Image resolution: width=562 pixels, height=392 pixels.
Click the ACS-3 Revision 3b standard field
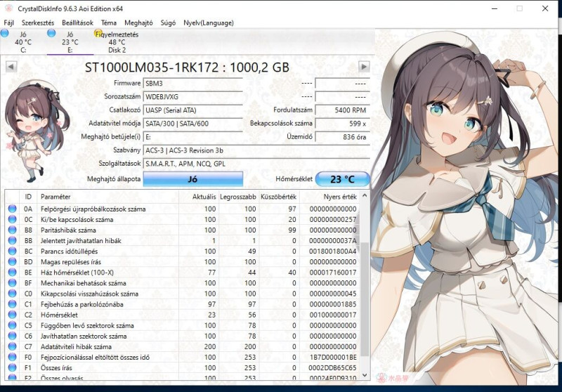(x=256, y=150)
